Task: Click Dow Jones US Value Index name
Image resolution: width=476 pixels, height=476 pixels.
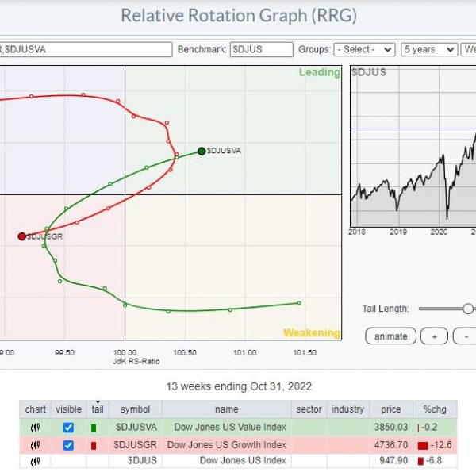Action: tap(230, 427)
